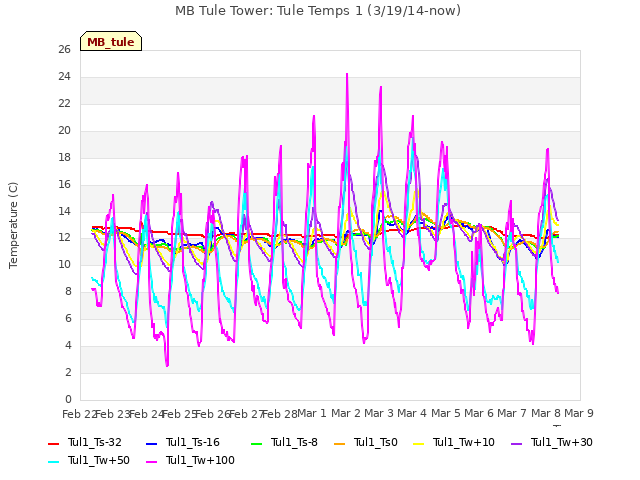The image size is (640, 480).
Task: Click the Mar 9 x-axis date label
Action: click(579, 413)
